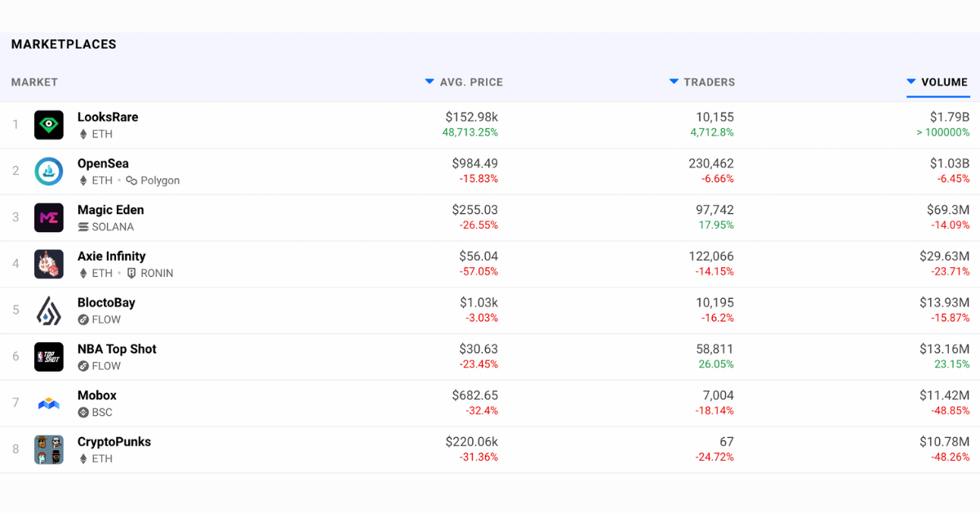
Task: Select the VOLUME column header tab
Action: 938,83
